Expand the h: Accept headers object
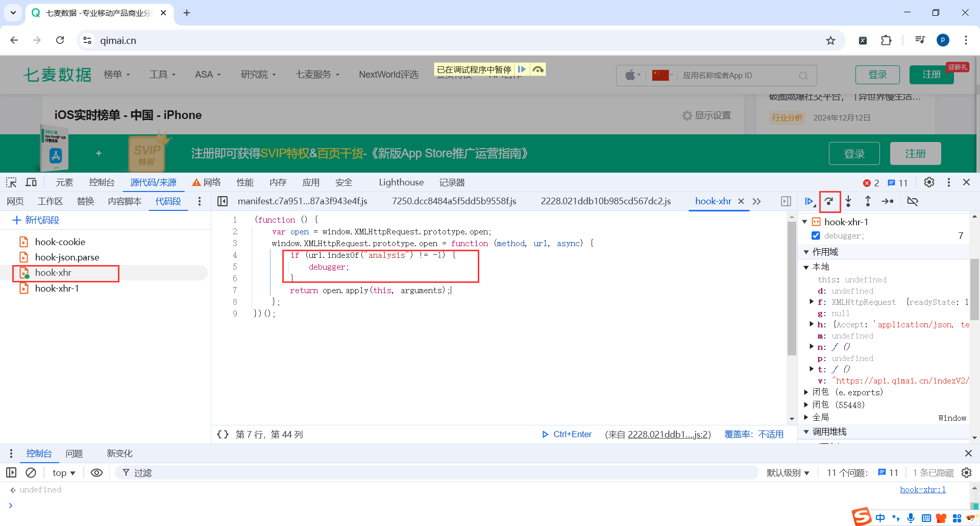Image resolution: width=980 pixels, height=526 pixels. point(812,324)
